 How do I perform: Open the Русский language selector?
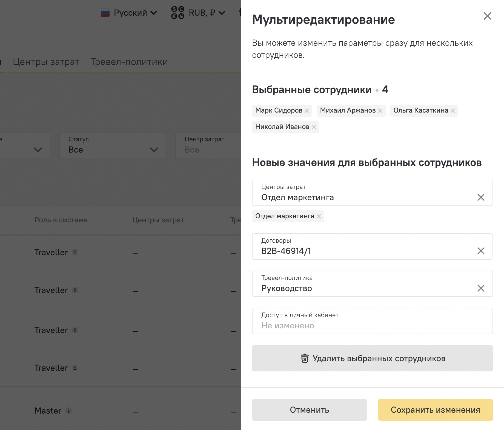click(129, 13)
